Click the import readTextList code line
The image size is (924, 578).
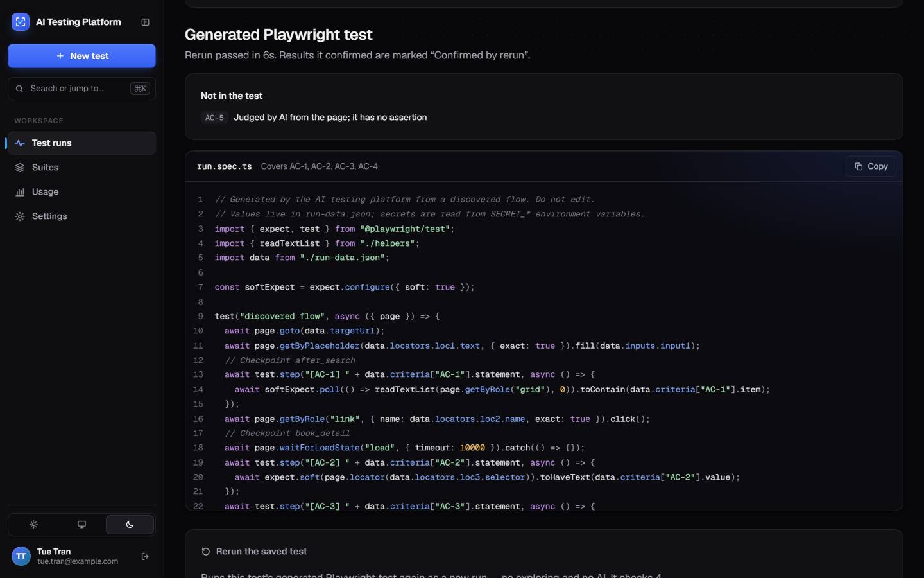coord(317,243)
